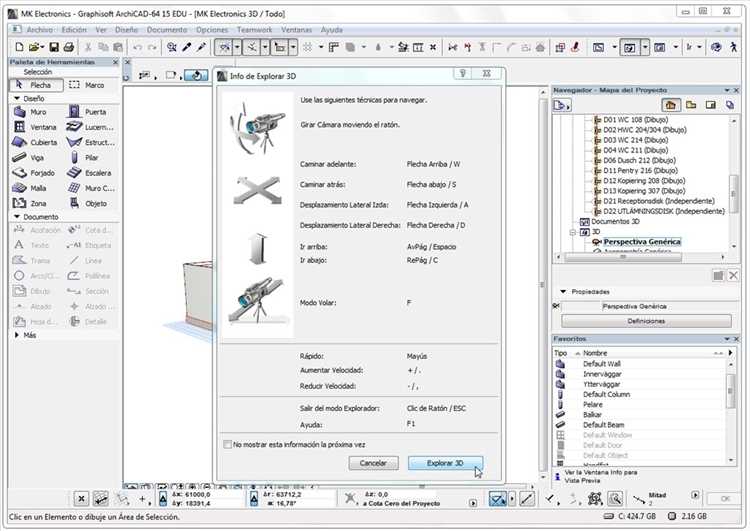Image resolution: width=750 pixels, height=531 pixels.
Task: Collapse the Propiedades disclosure triangle
Action: click(x=563, y=291)
